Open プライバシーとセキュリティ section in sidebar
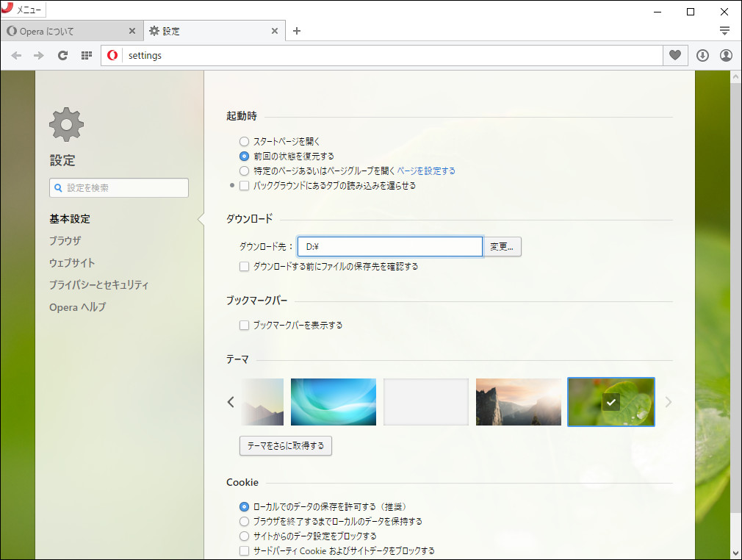The width and height of the screenshot is (742, 560). pyautogui.click(x=98, y=284)
